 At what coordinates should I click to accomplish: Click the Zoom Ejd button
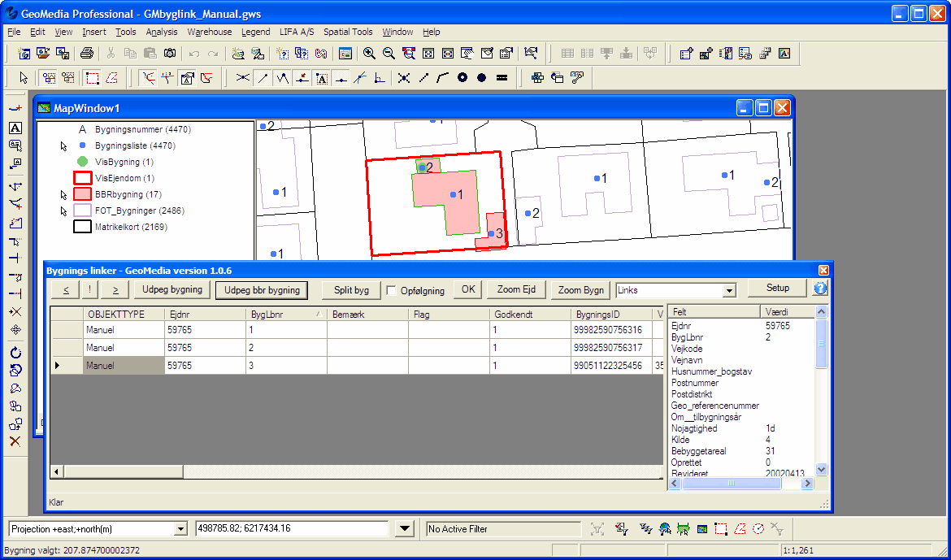pyautogui.click(x=516, y=289)
